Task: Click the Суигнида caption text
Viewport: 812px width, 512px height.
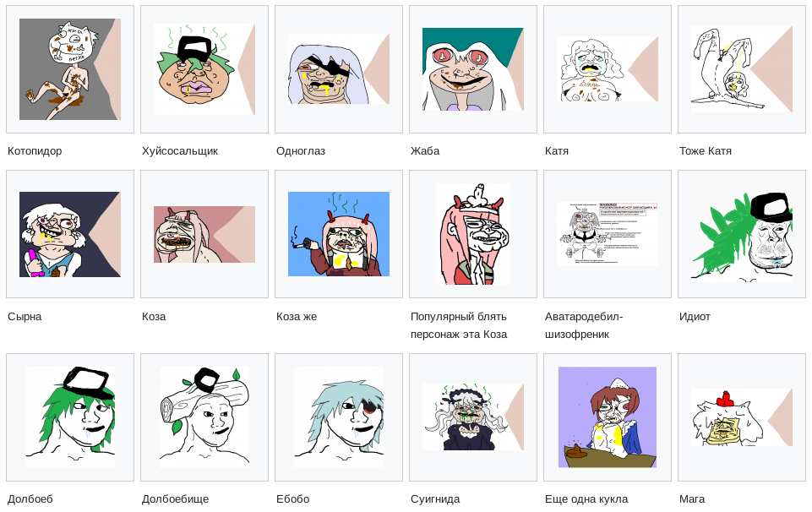Action: (x=435, y=499)
